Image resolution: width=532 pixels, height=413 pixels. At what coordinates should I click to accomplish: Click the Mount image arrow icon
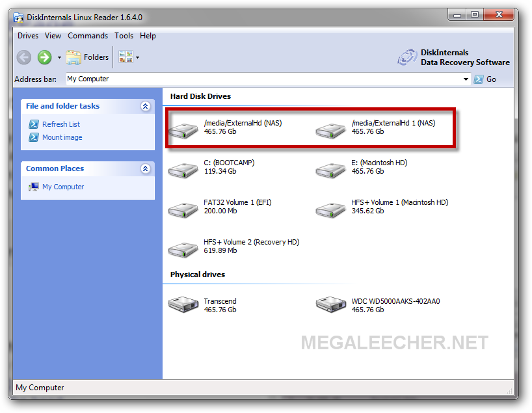click(x=34, y=137)
